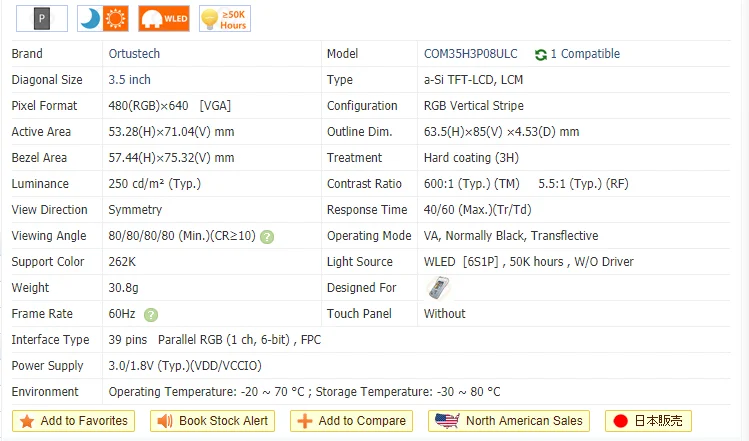Click the portrait orientation 'P' icon

(x=42, y=19)
